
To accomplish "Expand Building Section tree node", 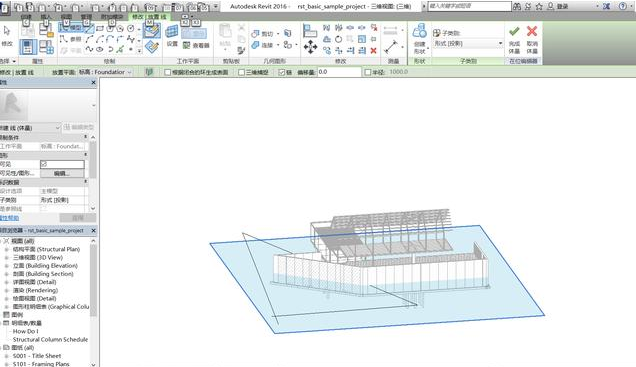I will pyautogui.click(x=6, y=274).
